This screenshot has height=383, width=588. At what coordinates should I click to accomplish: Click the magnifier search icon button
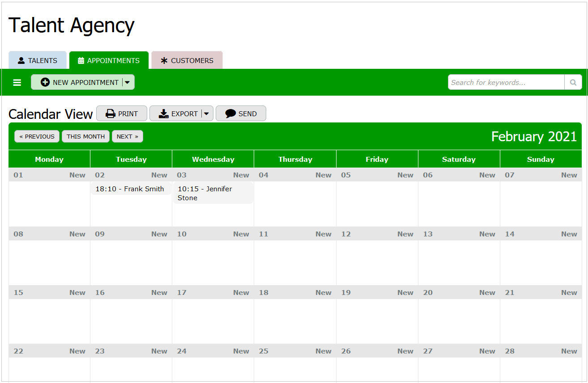(x=573, y=82)
